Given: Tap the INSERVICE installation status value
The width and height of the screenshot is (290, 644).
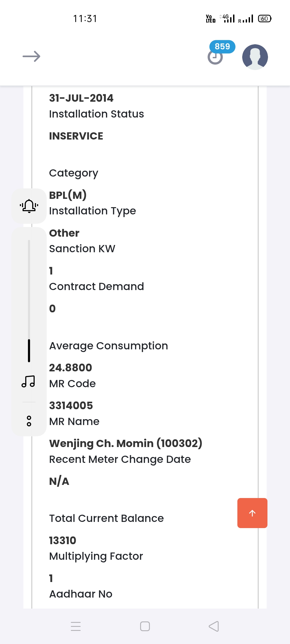Looking at the screenshot, I should coord(76,136).
